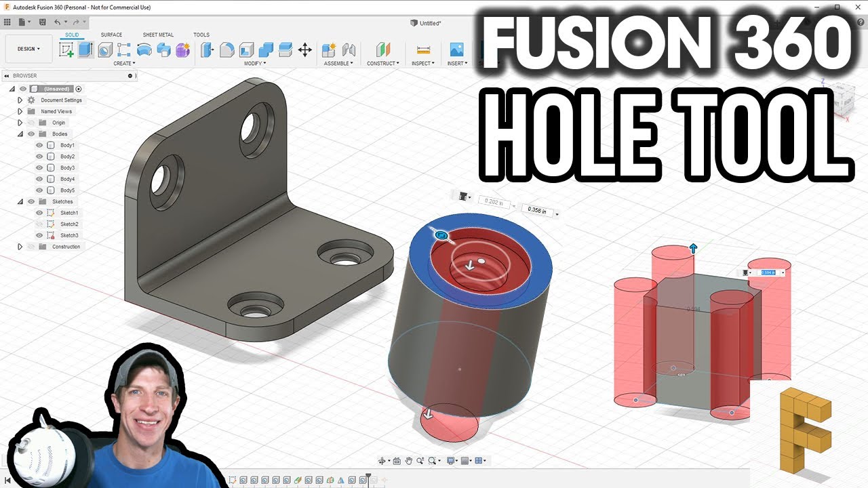This screenshot has height=488, width=868.
Task: Open the data panel grid icon
Action: click(7, 22)
